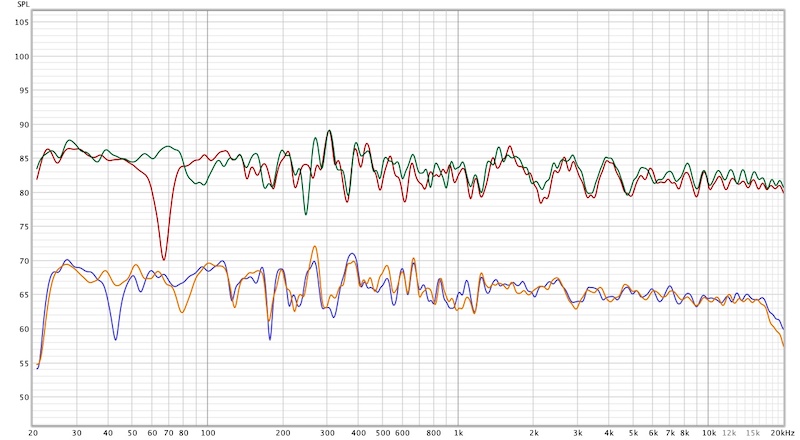The height and width of the screenshot is (440, 800).
Task: Click the 105 dB label on SPL axis
Action: click(21, 22)
